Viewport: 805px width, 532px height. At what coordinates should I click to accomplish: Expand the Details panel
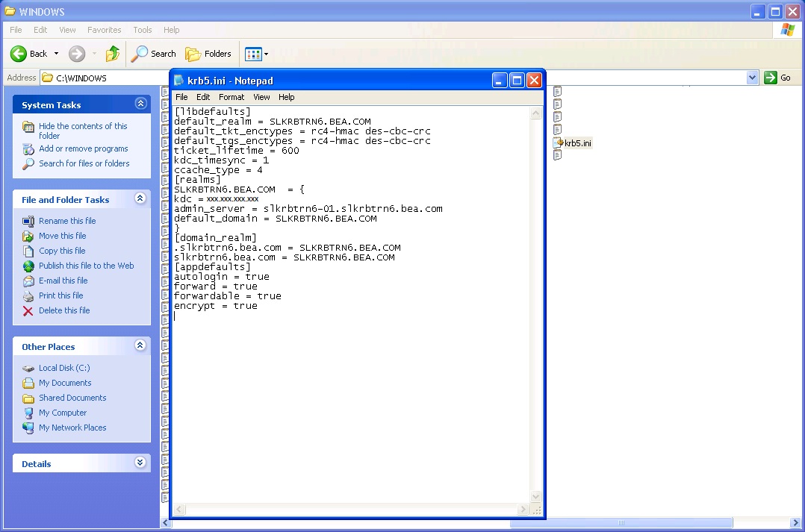[140, 463]
